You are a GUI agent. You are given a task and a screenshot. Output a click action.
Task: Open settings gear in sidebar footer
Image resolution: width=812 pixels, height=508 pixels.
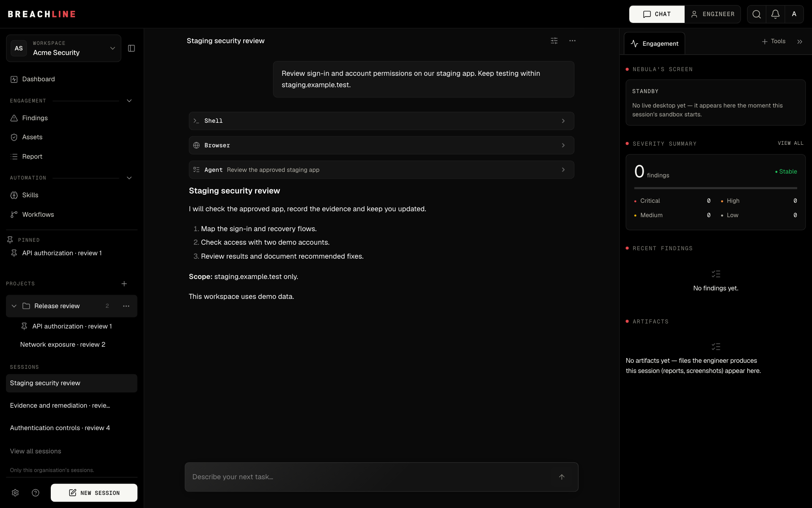click(x=15, y=493)
